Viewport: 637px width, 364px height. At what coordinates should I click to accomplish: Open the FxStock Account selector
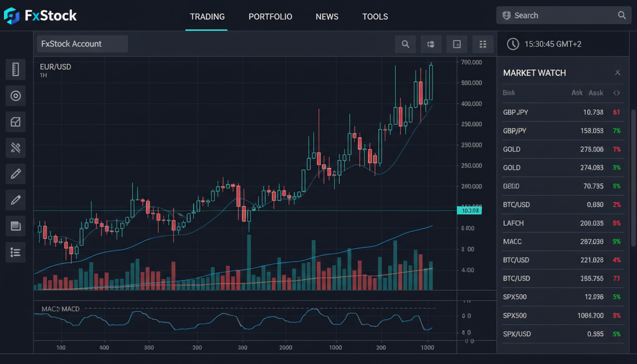click(x=82, y=44)
